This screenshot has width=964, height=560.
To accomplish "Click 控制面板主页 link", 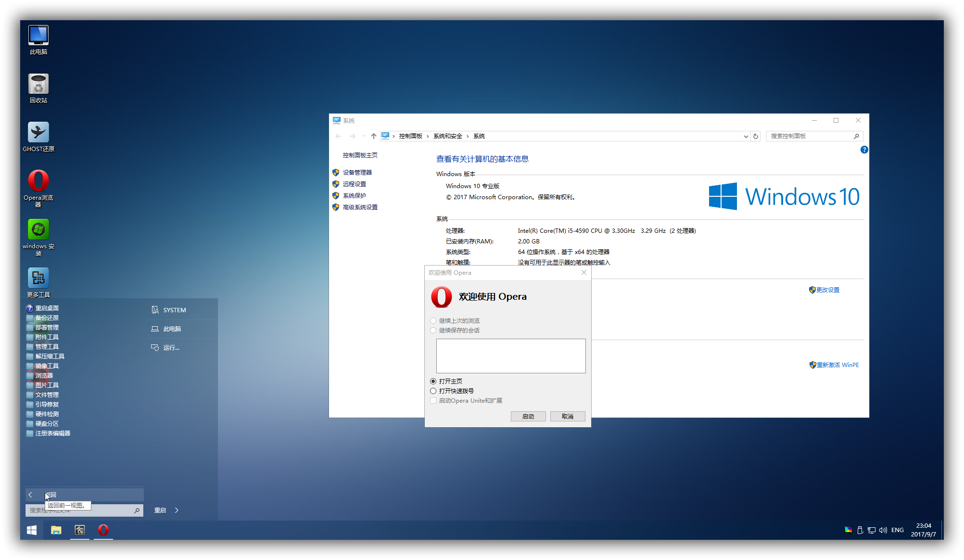I will (360, 155).
